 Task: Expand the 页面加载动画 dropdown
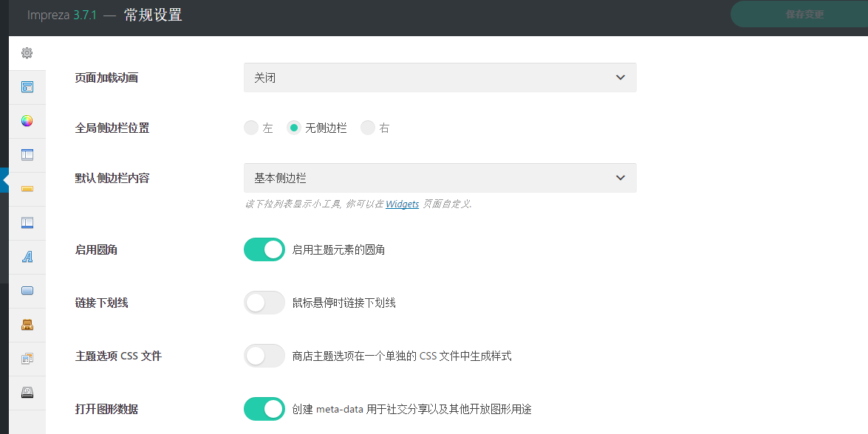(x=440, y=77)
